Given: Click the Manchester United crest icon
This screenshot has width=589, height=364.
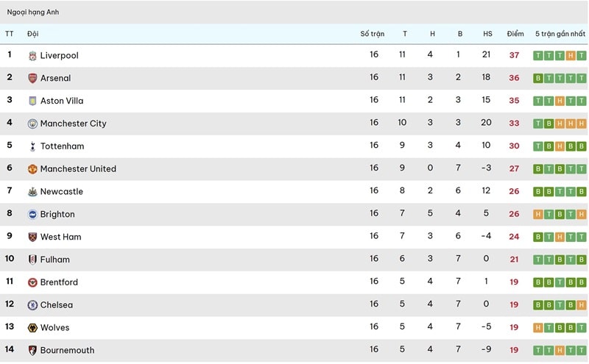Looking at the screenshot, I should pos(32,169).
